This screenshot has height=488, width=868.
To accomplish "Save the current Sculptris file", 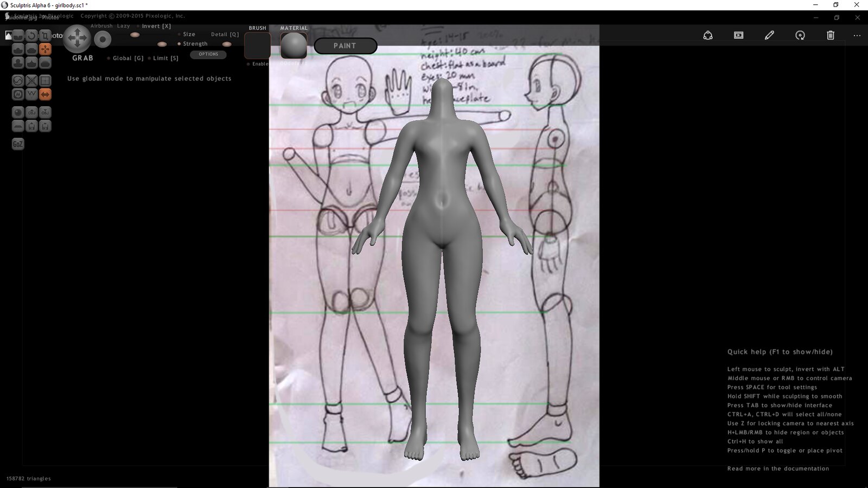I will coord(45,126).
